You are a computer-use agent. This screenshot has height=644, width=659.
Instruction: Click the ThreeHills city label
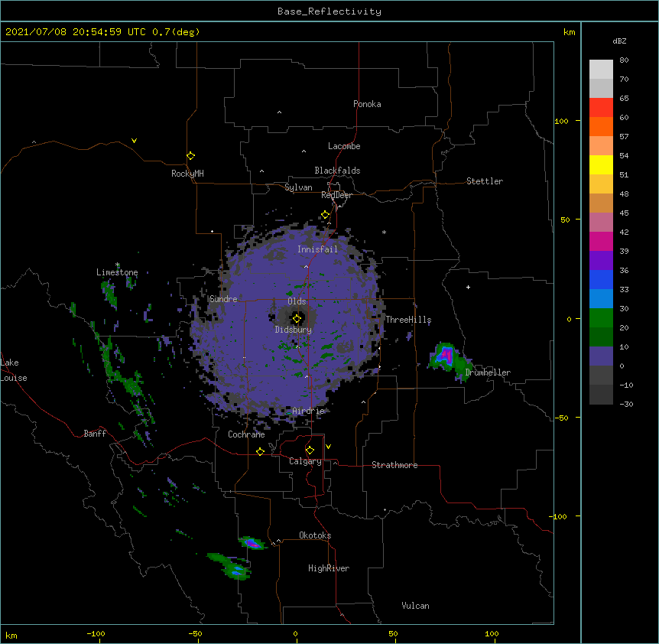408,320
